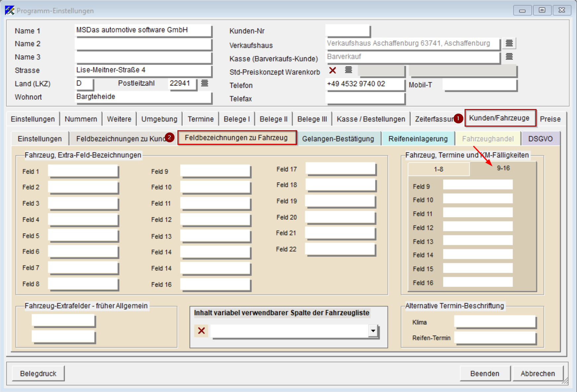Open the Belege I tab
Screen dimensions: 577x392
(236, 119)
